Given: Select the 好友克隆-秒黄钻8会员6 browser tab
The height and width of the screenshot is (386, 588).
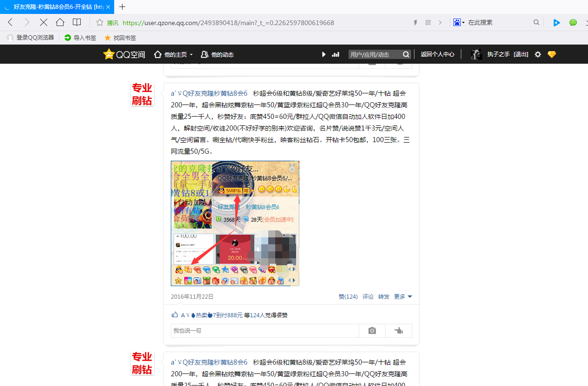Looking at the screenshot, I should click(57, 7).
